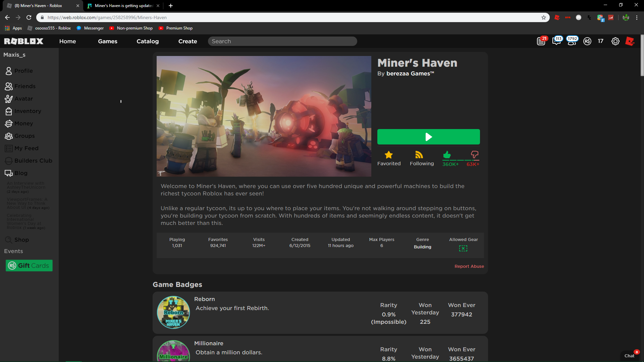Open Avatar in left sidebar
Screen dimensions: 644x362
click(x=23, y=99)
